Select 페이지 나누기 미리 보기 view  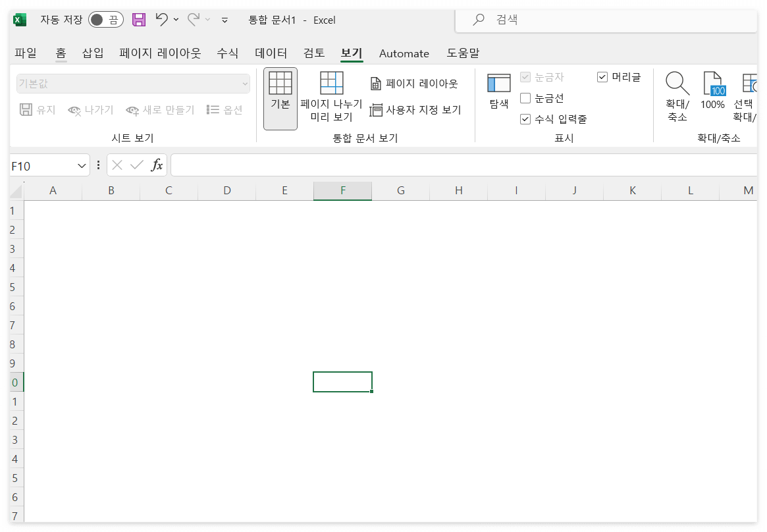coord(331,97)
